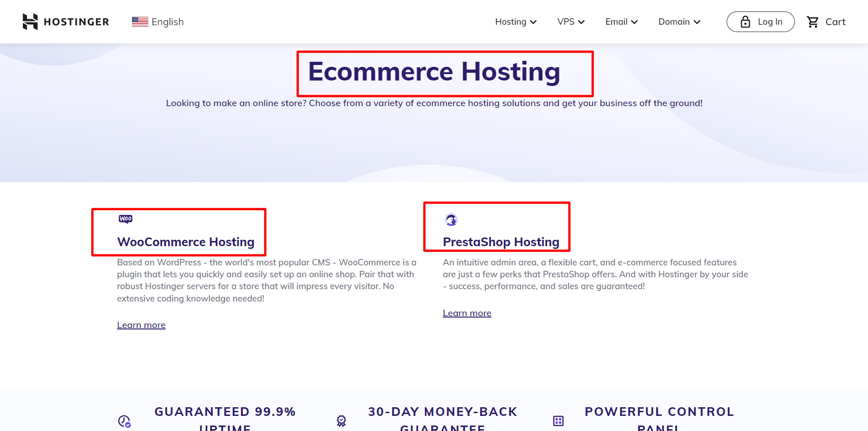Expand the VPS dropdown menu
The width and height of the screenshot is (868, 431).
[571, 22]
